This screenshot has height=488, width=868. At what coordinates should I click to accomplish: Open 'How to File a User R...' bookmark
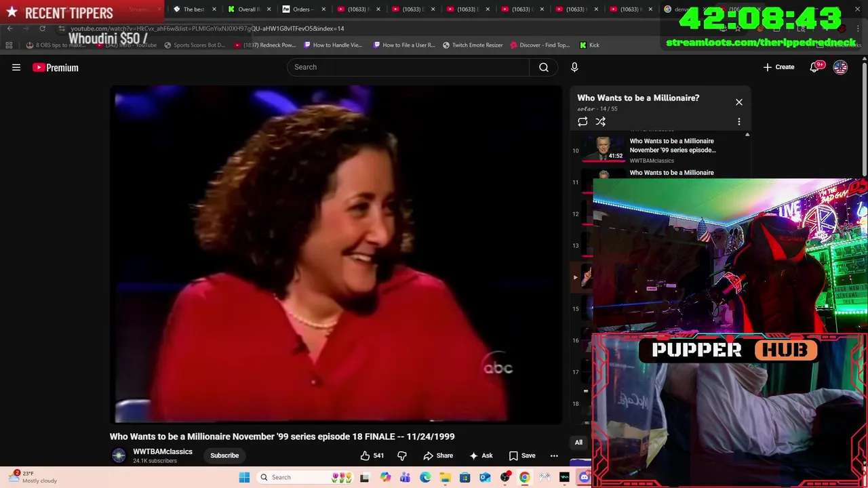click(x=405, y=45)
